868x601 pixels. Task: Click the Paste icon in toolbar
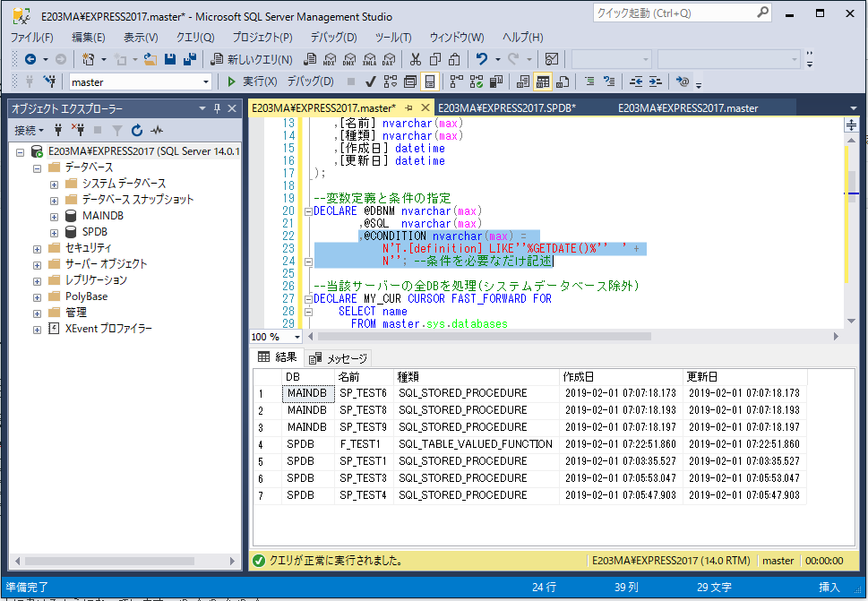[454, 59]
